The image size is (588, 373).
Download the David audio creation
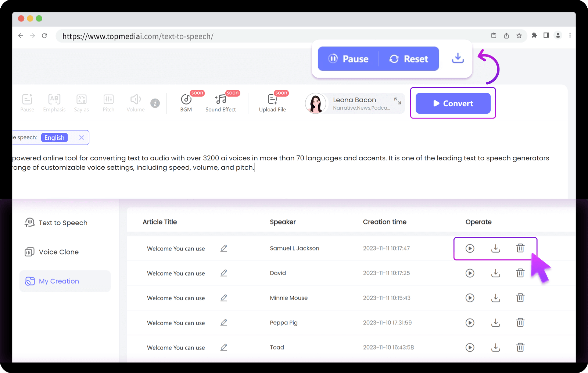coord(495,273)
